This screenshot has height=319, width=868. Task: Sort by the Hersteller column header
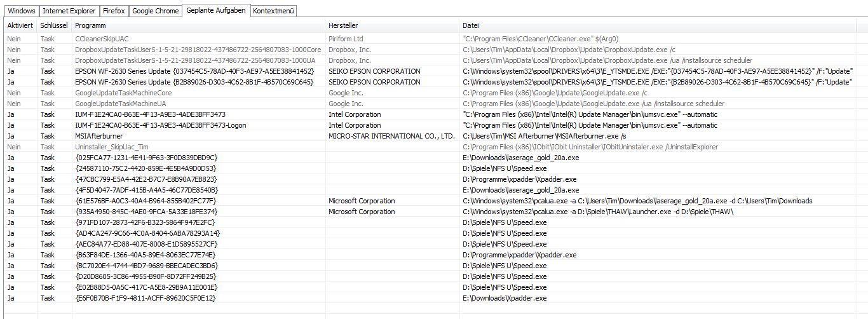click(392, 25)
